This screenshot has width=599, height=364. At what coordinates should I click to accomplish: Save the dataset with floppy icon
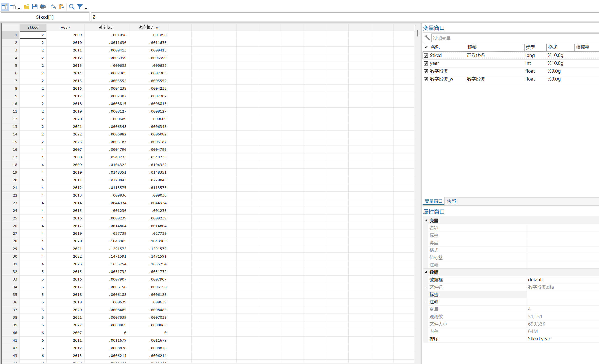pos(35,7)
